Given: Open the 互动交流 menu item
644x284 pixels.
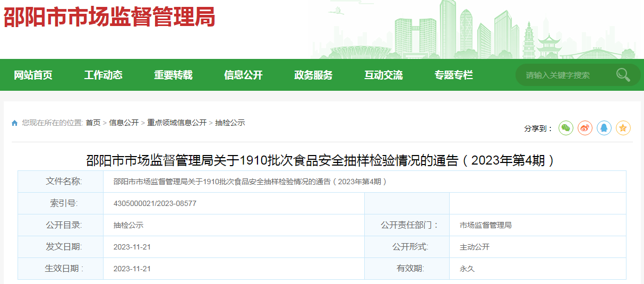Looking at the screenshot, I should coord(383,75).
